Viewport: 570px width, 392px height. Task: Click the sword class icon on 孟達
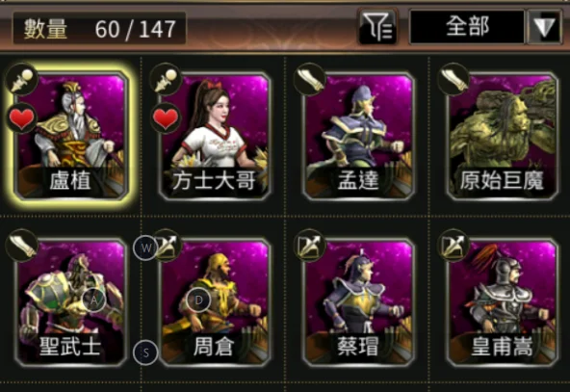tap(310, 80)
